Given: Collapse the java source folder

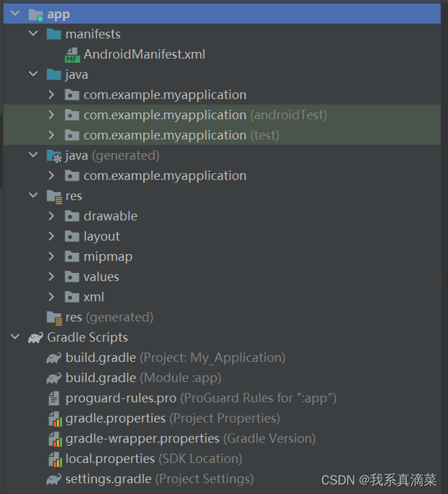Looking at the screenshot, I should (x=33, y=74).
